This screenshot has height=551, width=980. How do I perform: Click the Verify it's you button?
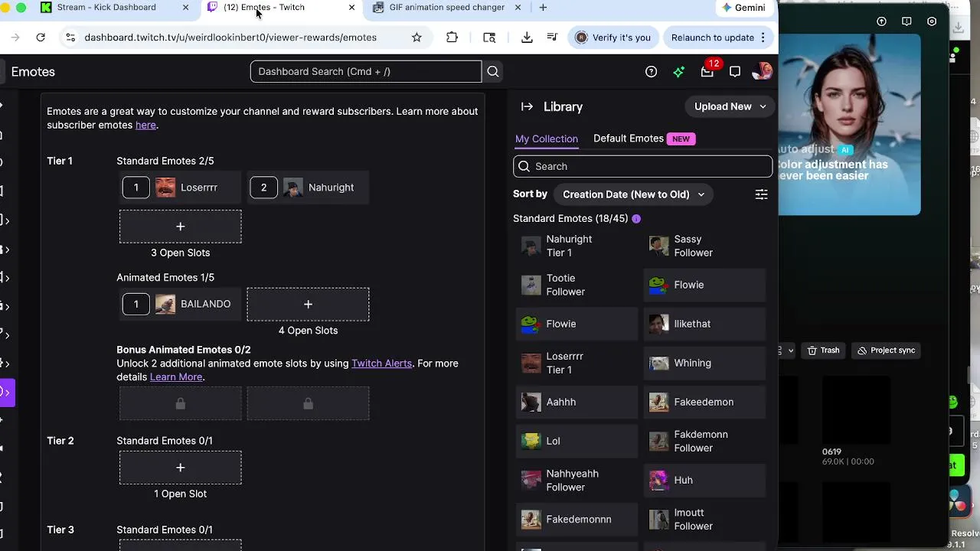coord(612,37)
